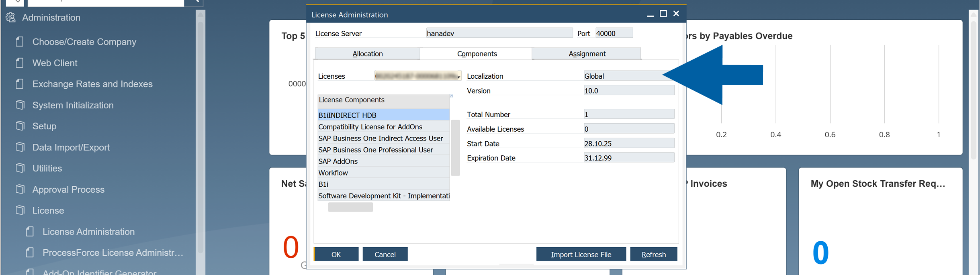Click the Exchange Rates and Indexes icon
The height and width of the screenshot is (275, 980).
[20, 84]
